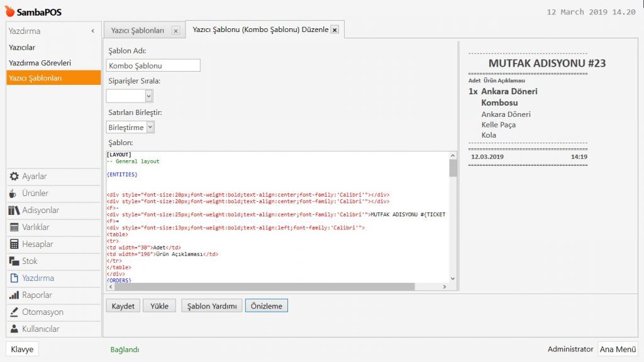The width and height of the screenshot is (644, 362).
Task: Close the Kombo Şablonu edit tab
Action: (x=335, y=30)
